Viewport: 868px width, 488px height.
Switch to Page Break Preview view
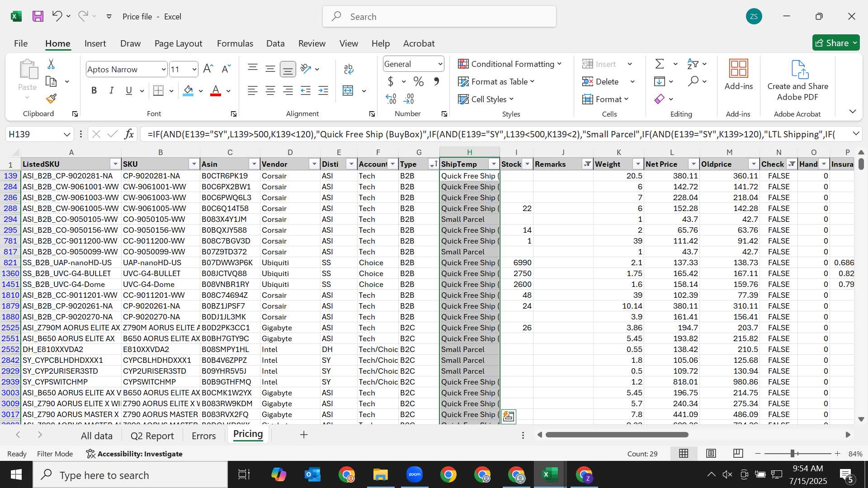(x=738, y=454)
